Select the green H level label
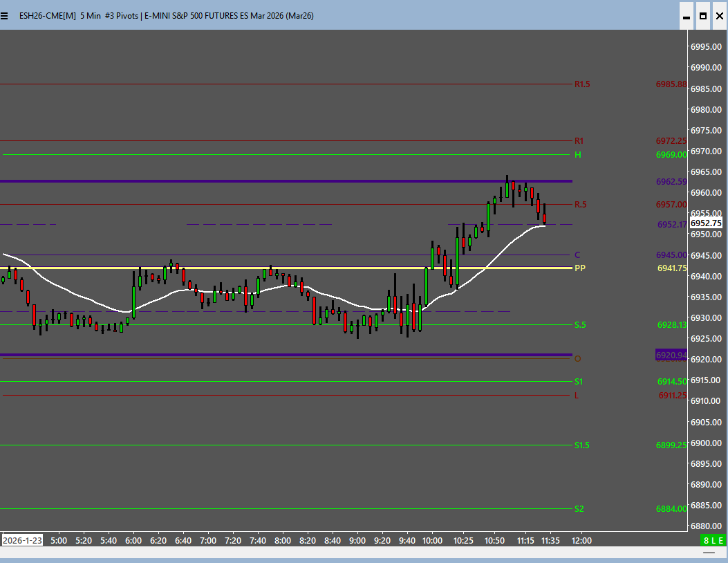This screenshot has height=563, width=728. (577, 155)
